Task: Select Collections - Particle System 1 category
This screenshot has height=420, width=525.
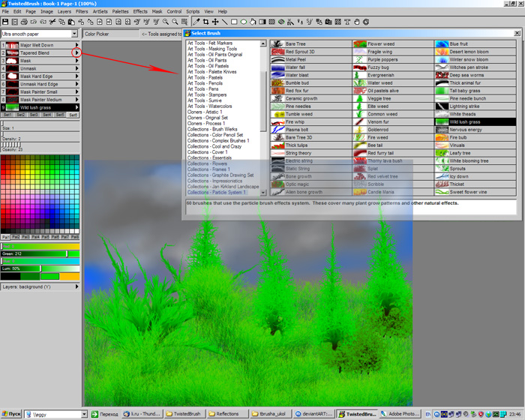Action: [216, 192]
